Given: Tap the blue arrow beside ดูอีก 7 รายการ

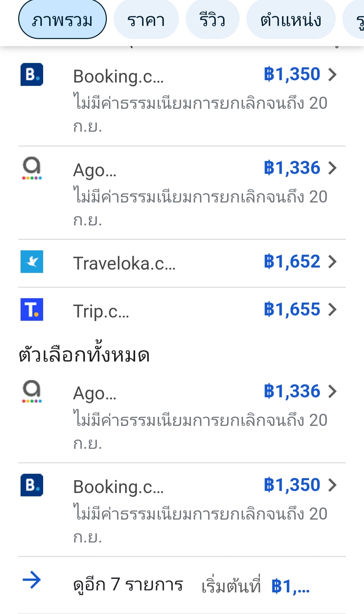Looking at the screenshot, I should pos(32,580).
